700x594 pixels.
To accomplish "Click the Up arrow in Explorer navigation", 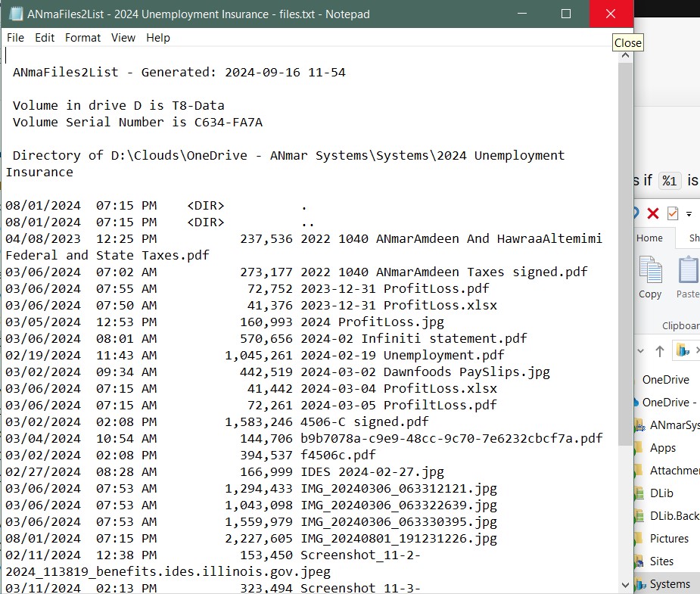I will pos(660,351).
